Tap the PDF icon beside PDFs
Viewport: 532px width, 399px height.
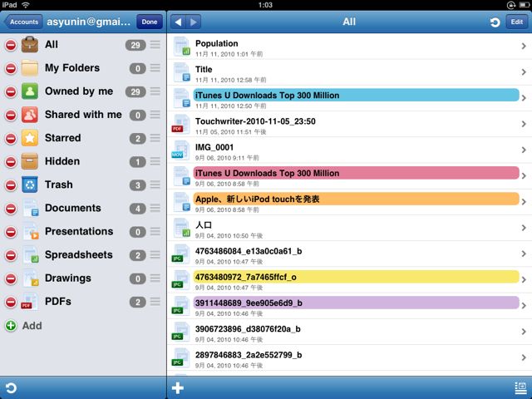tap(30, 302)
